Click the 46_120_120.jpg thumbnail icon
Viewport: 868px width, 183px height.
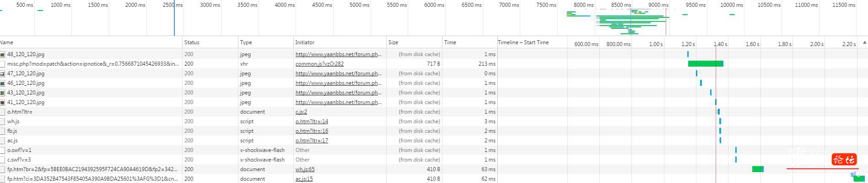[2, 83]
